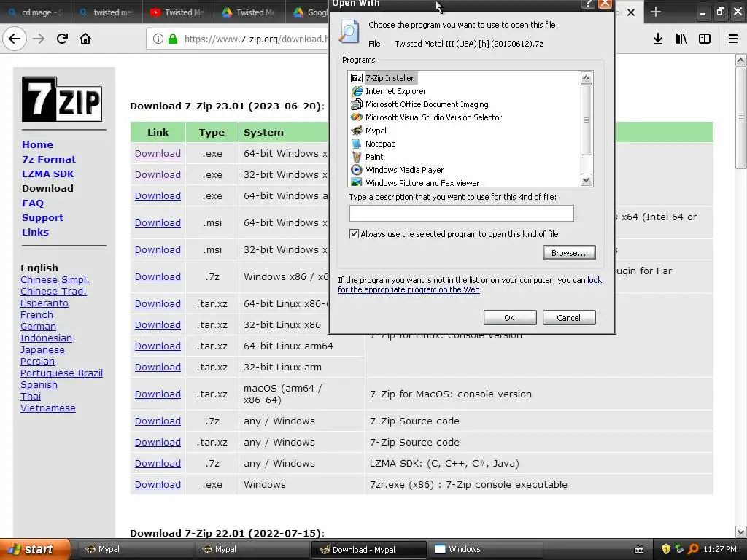Switch to the Windows taskbar item
747x560 pixels.
tap(486, 550)
